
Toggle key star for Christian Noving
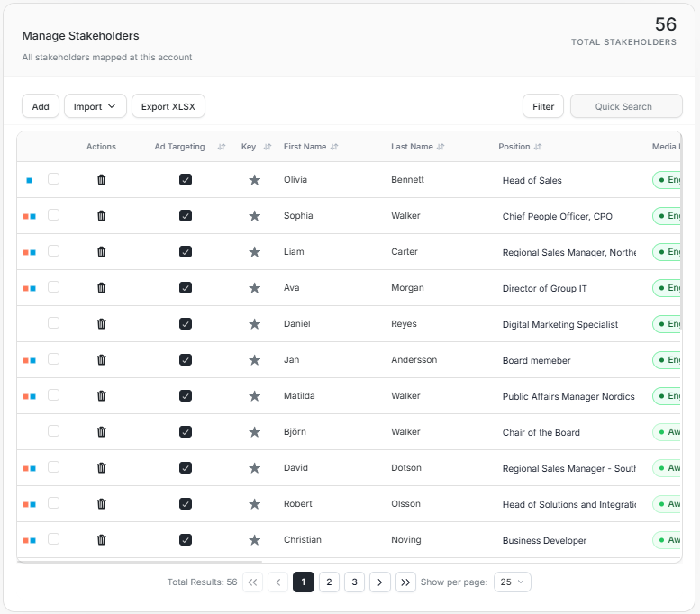254,540
